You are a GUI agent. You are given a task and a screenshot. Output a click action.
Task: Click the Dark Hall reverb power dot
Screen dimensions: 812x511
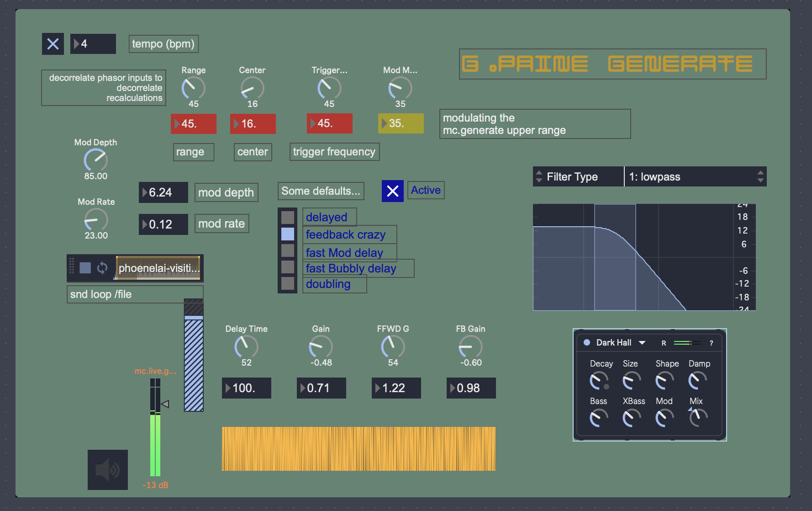point(587,342)
